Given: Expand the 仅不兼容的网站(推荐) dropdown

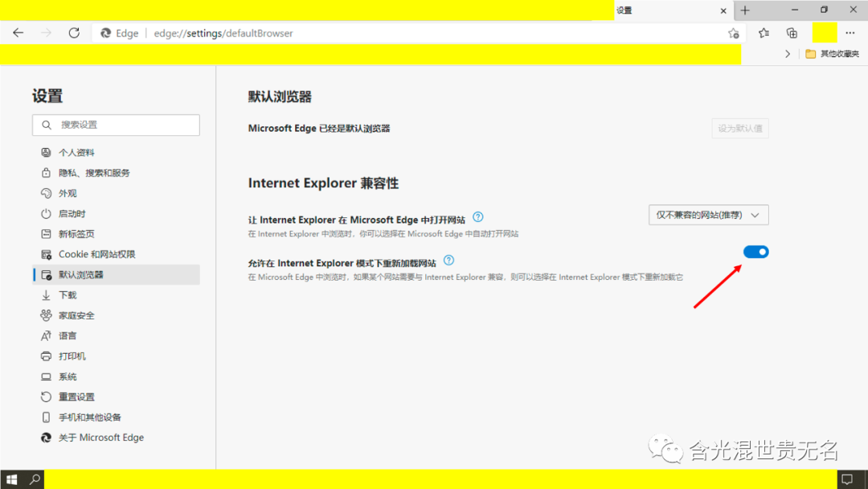Looking at the screenshot, I should (x=708, y=215).
